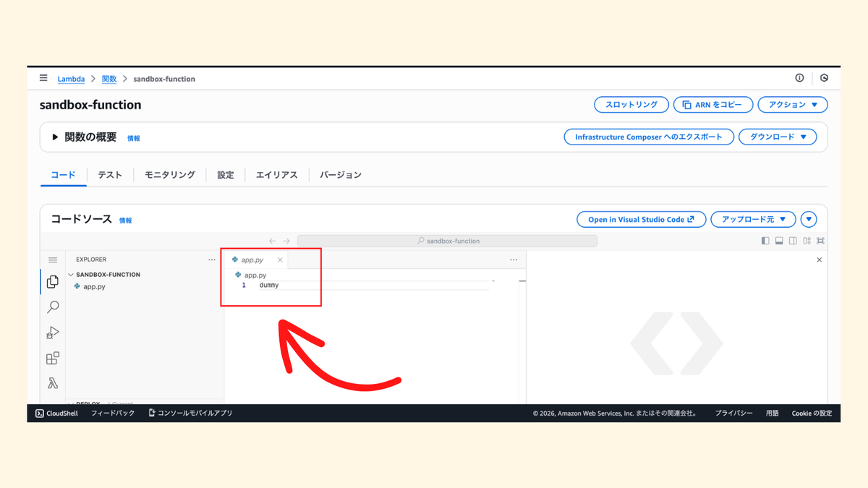
Task: Switch to the モニタリング tab
Action: pyautogui.click(x=170, y=175)
